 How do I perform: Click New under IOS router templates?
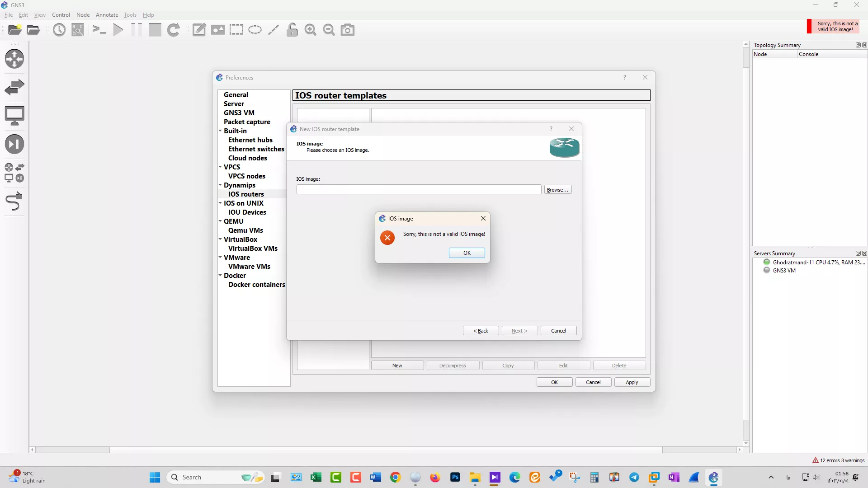(x=397, y=366)
